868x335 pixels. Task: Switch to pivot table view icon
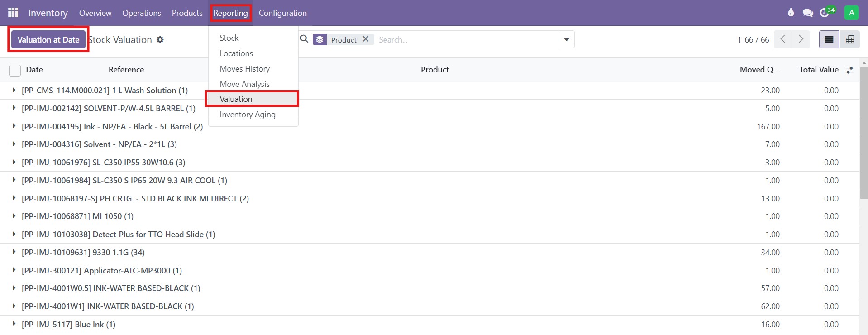[849, 40]
